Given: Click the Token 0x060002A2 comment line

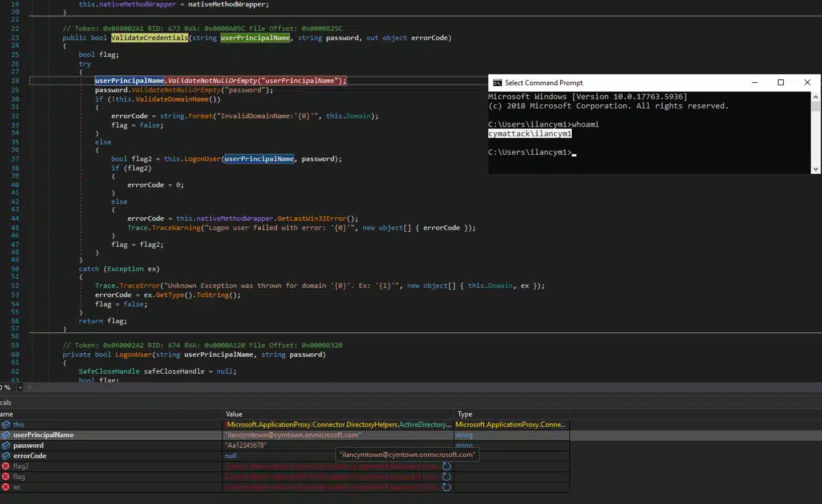Looking at the screenshot, I should point(202,345).
